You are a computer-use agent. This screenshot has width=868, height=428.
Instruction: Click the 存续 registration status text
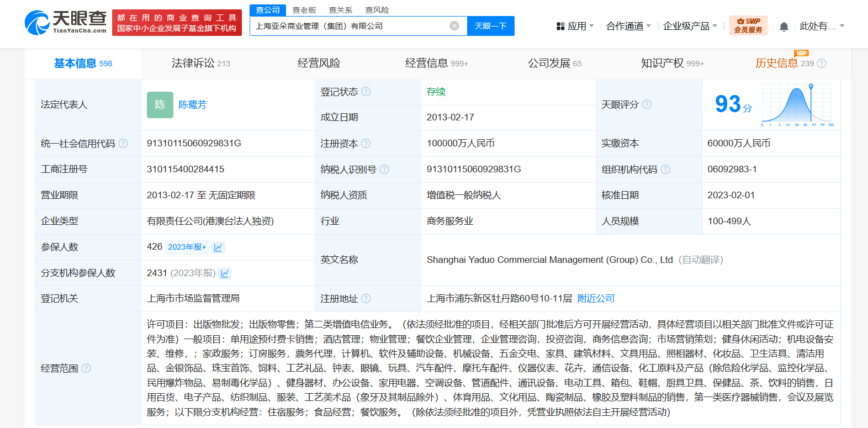436,92
